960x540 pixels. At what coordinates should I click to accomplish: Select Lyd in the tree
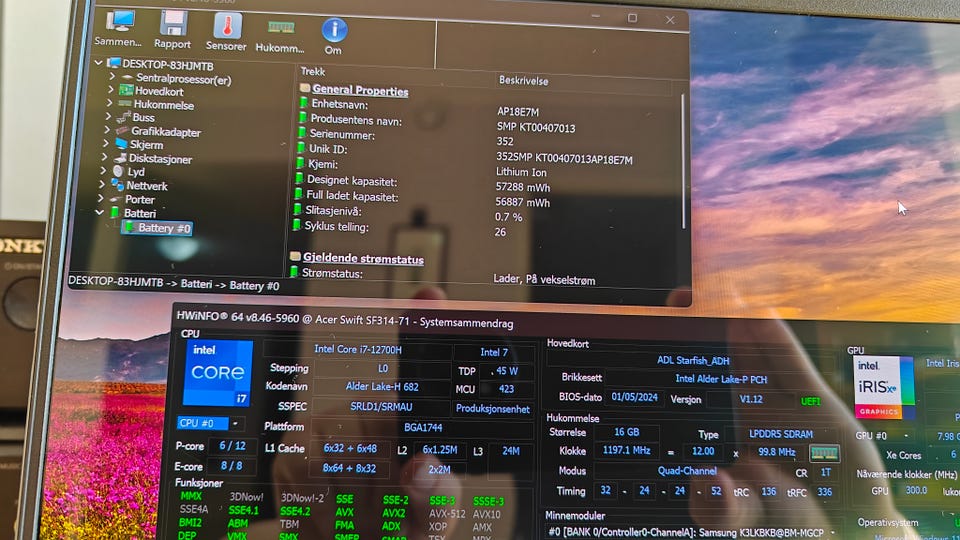click(136, 172)
